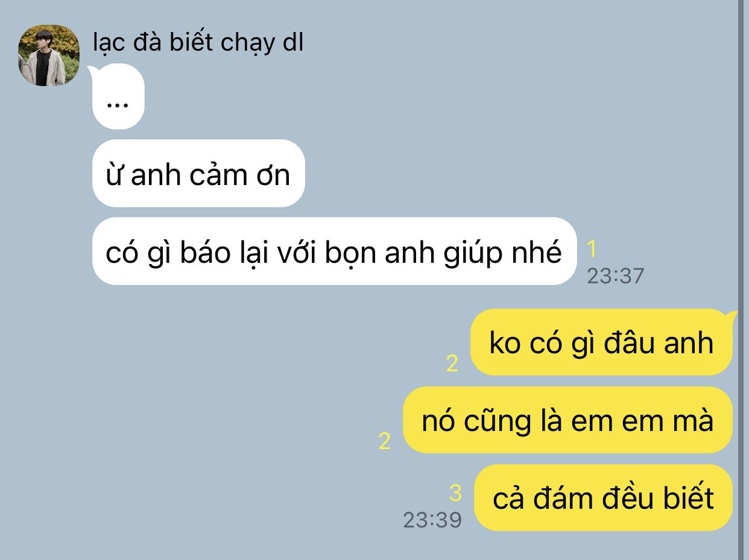This screenshot has width=749, height=560.
Task: Tap the 23:39 timestamp
Action: coord(432,520)
